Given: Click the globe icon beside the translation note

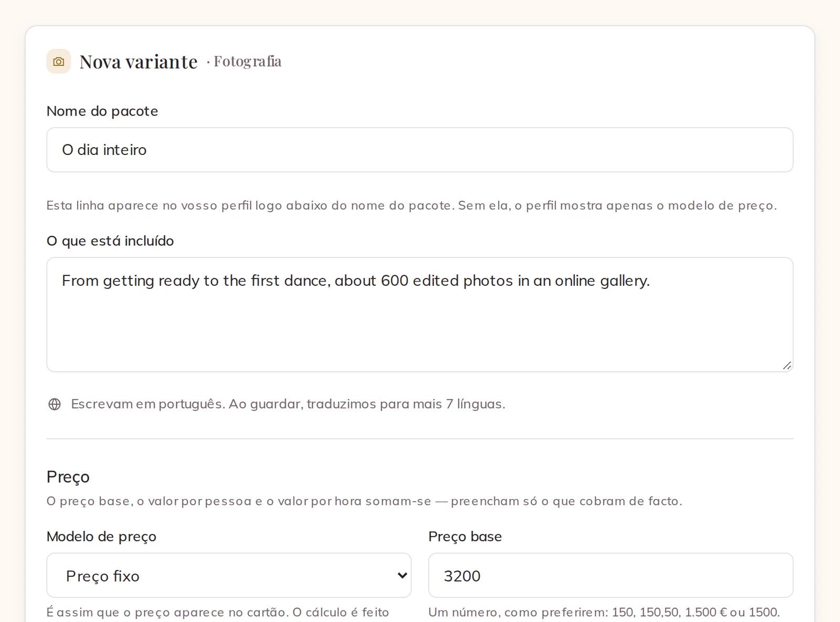Looking at the screenshot, I should point(55,404).
